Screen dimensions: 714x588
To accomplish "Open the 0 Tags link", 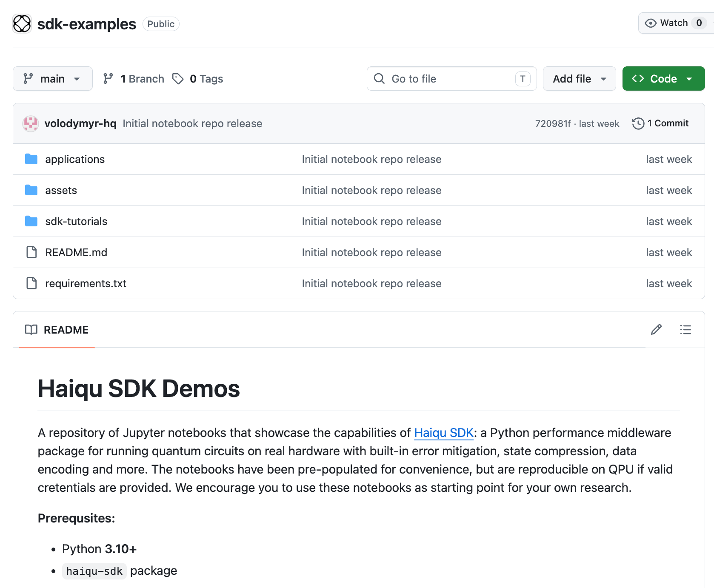I will (198, 79).
